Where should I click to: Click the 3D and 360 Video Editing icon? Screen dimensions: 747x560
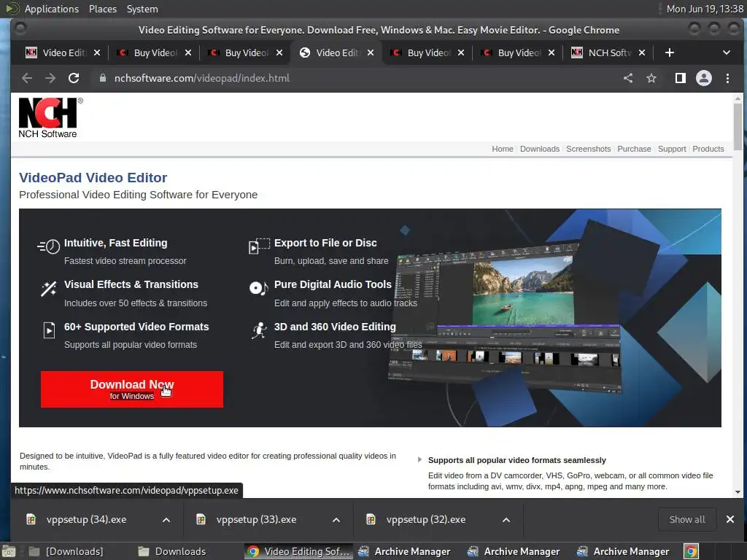[259, 330]
